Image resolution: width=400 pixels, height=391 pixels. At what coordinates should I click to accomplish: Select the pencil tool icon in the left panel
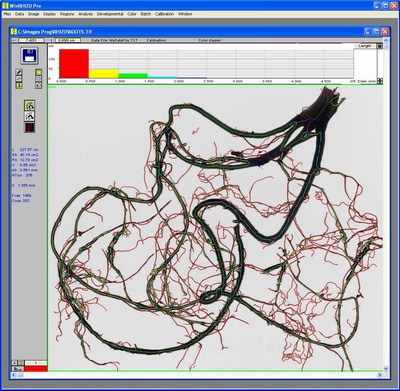19,72
